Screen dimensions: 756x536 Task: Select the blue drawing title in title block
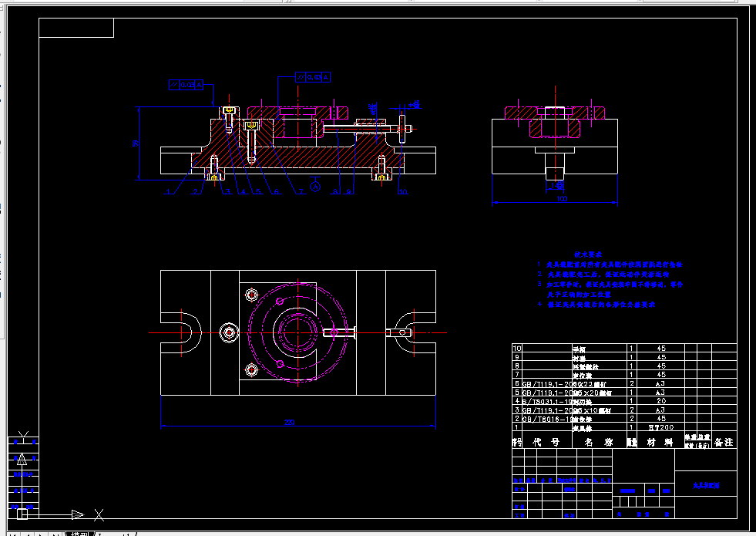706,485
